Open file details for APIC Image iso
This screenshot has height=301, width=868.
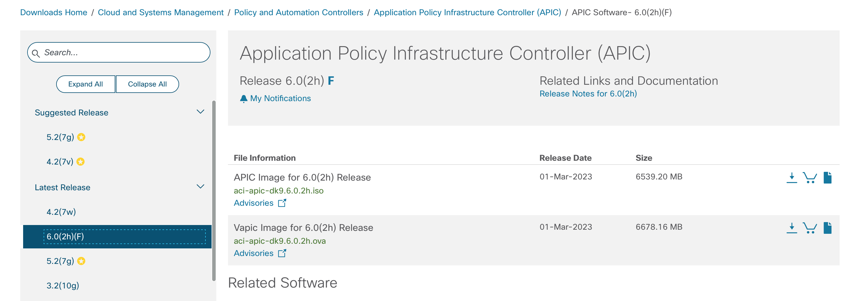coord(828,178)
